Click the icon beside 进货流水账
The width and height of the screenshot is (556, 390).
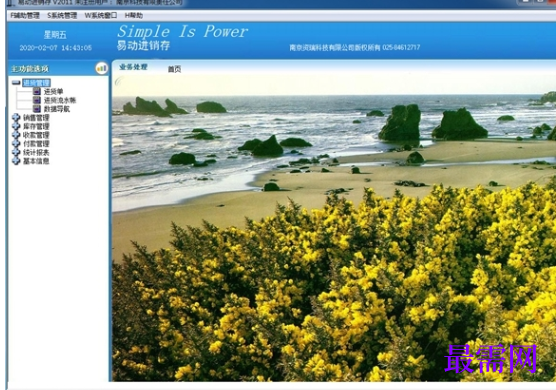pyautogui.click(x=37, y=100)
